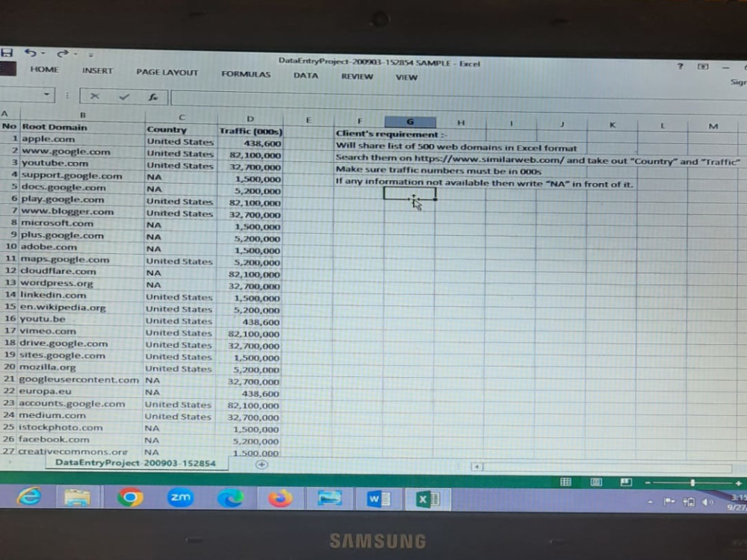Select traffic value 438,600 for apple.com

click(250, 143)
